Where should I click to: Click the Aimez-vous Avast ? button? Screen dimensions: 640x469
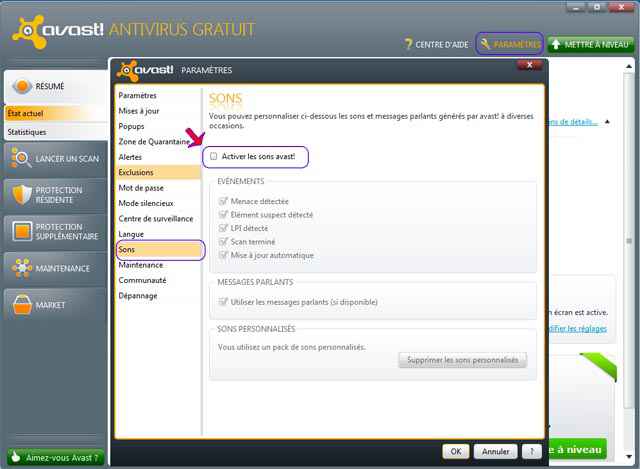tap(56, 457)
